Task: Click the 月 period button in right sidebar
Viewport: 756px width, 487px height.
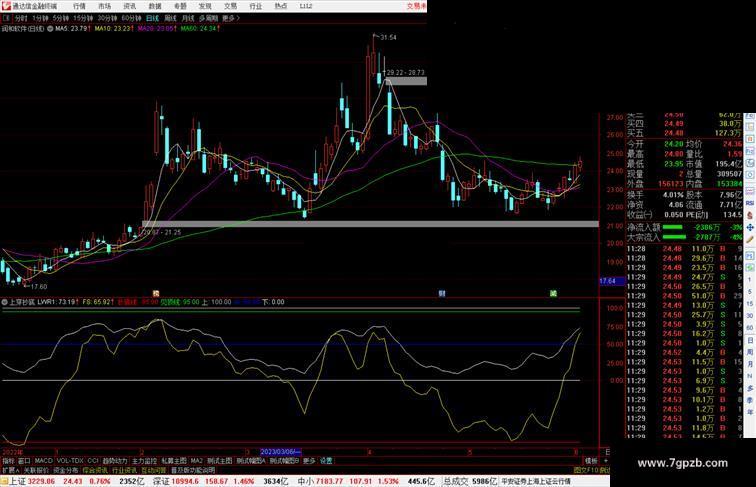Action: click(x=750, y=364)
